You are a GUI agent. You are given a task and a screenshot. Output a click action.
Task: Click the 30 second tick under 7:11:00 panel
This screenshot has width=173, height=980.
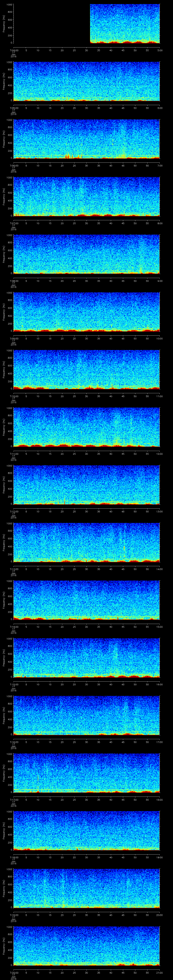click(86, 454)
